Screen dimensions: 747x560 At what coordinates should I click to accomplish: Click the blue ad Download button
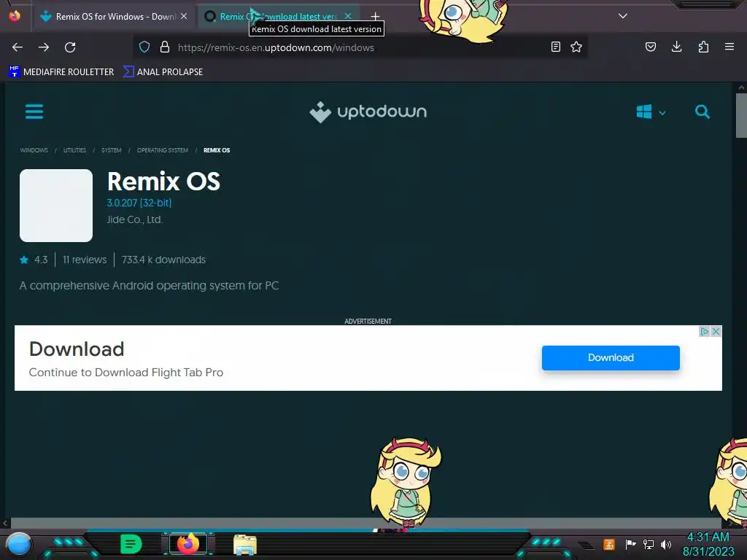(611, 358)
